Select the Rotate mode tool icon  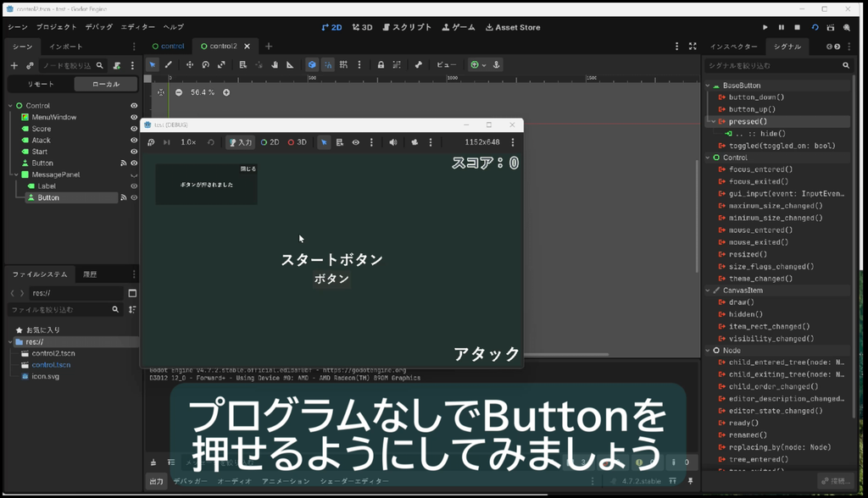205,64
